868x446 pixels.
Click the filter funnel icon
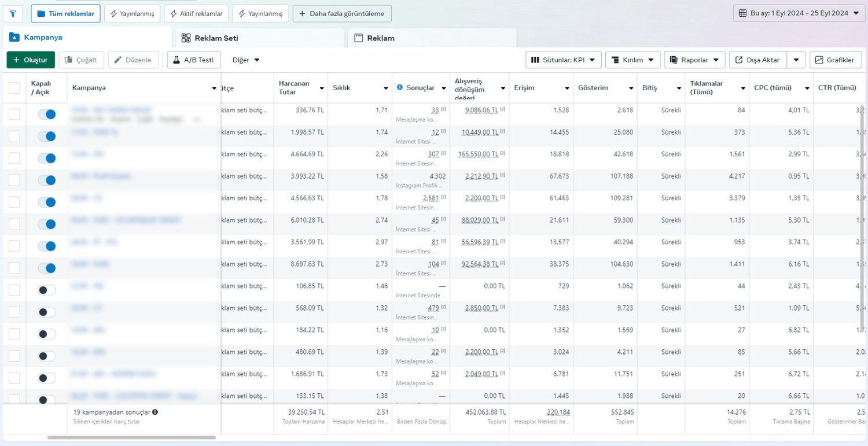pos(13,13)
